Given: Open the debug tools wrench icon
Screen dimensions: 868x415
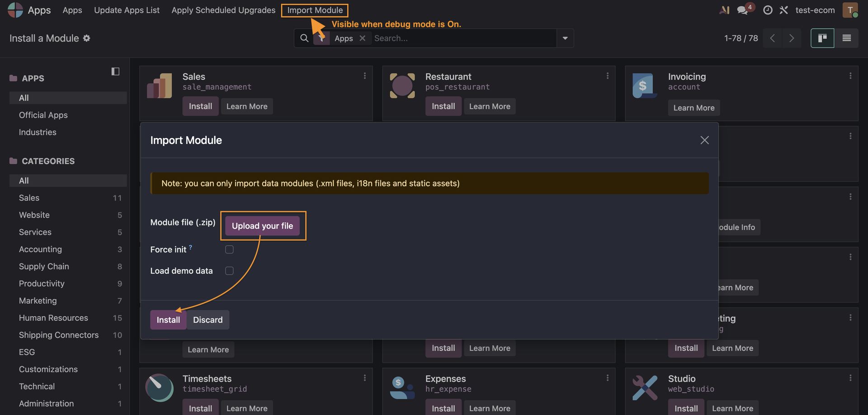Looking at the screenshot, I should pos(784,10).
